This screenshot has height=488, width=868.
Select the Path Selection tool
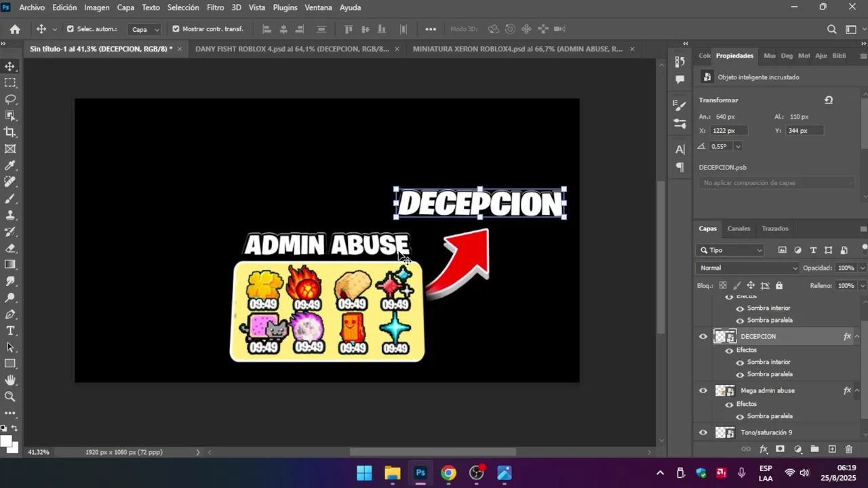tap(10, 347)
